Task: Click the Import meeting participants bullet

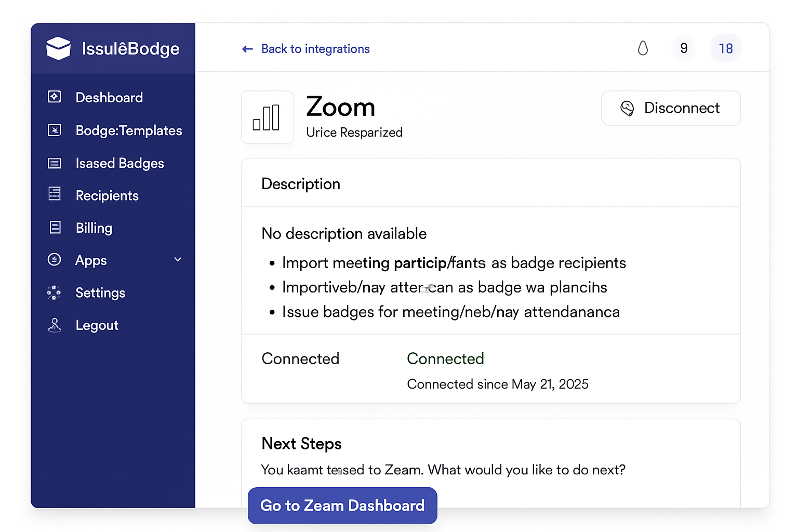Action: click(454, 263)
